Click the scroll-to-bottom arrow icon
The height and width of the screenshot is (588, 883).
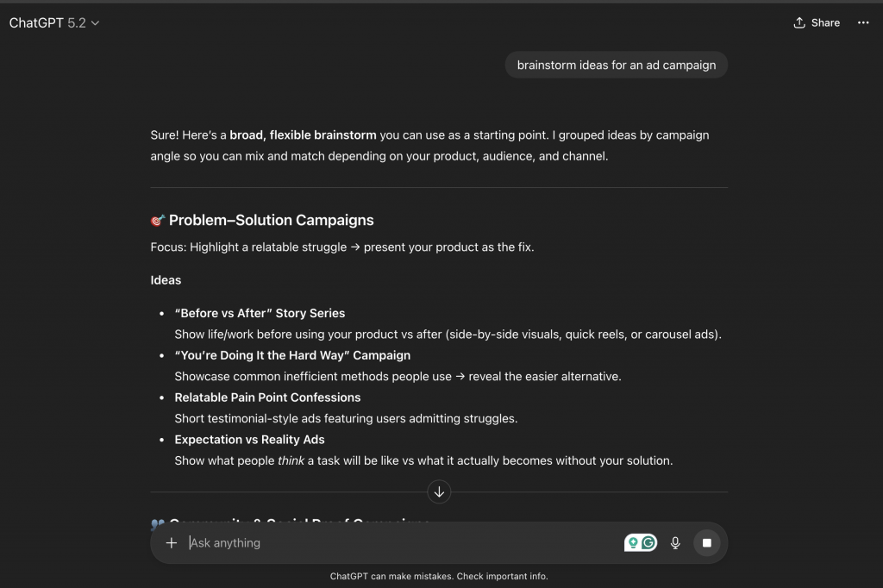point(439,491)
